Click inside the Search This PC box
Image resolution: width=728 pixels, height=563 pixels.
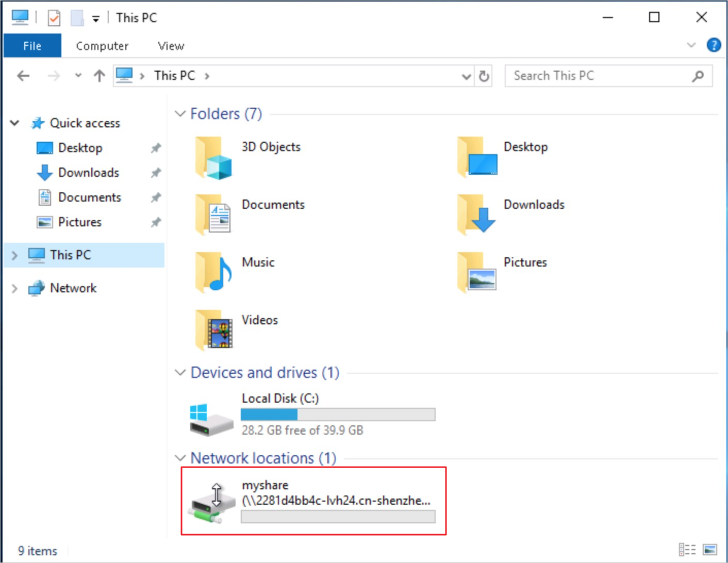tap(593, 75)
